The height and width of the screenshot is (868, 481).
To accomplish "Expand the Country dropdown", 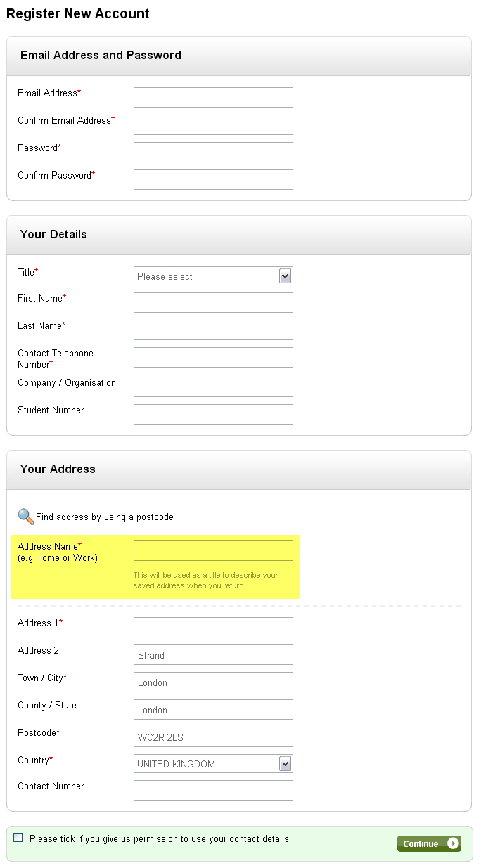I will [x=213, y=764].
